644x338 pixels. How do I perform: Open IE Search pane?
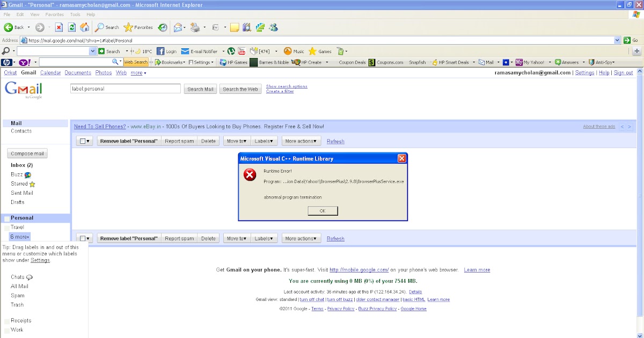pos(107,27)
